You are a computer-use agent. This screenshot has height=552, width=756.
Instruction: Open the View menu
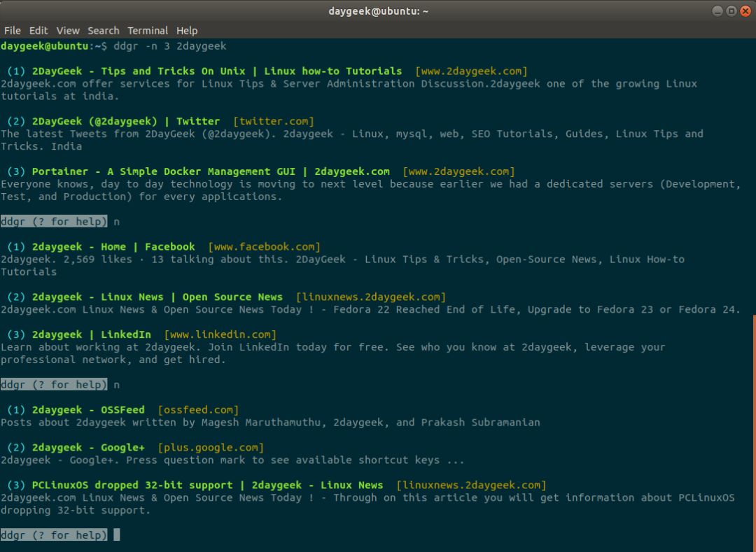coord(67,30)
